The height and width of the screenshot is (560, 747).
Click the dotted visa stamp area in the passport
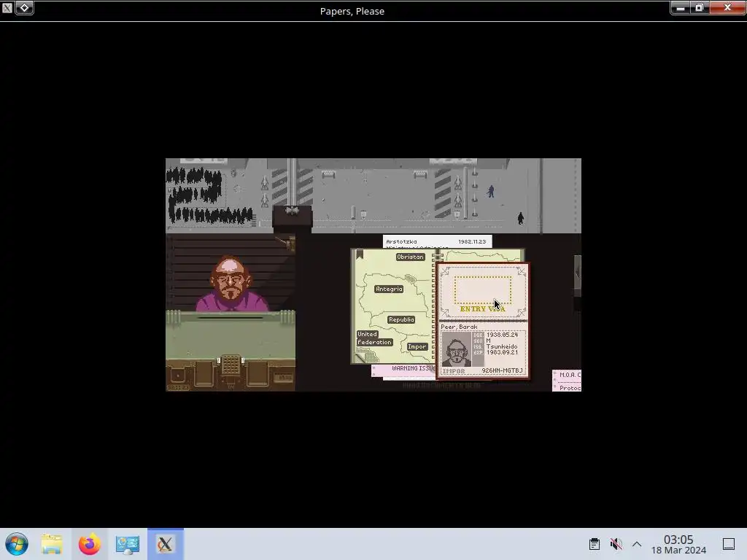[x=482, y=290]
